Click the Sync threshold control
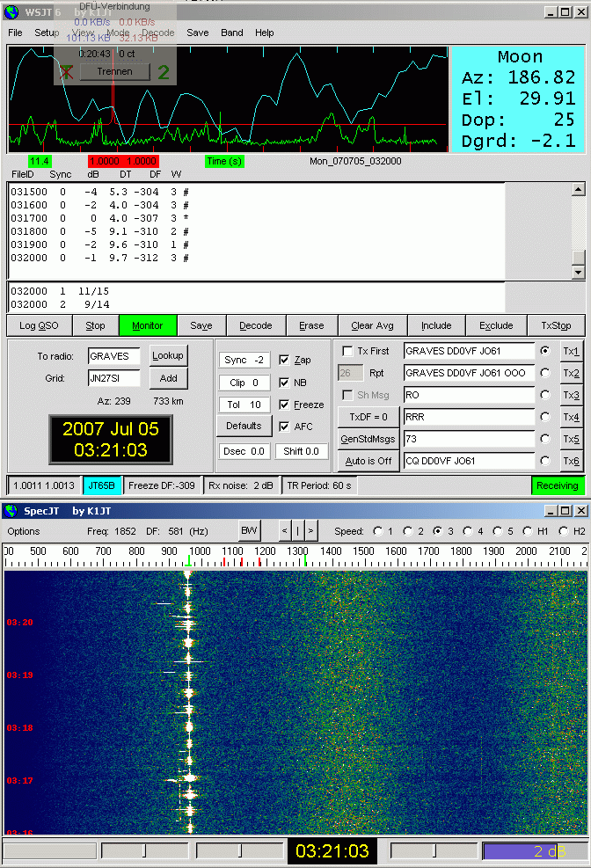The image size is (591, 868). 244,360
